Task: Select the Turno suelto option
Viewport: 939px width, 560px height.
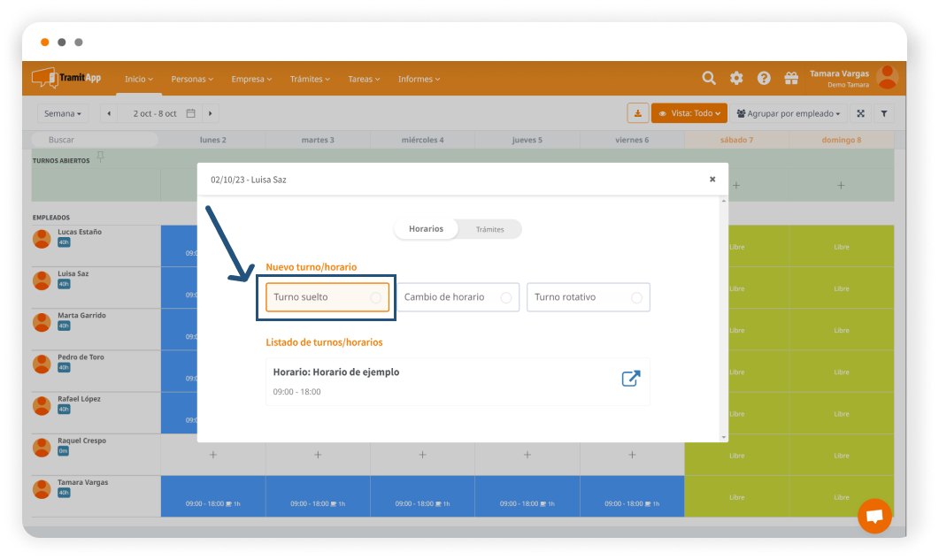Action: pyautogui.click(x=327, y=297)
